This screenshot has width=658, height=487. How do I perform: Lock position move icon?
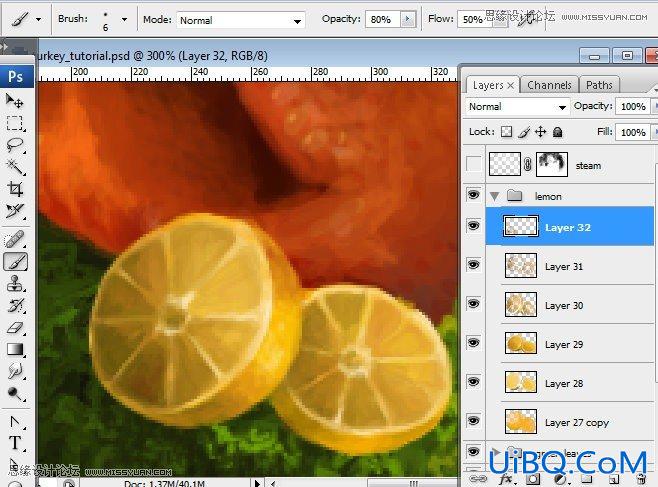540,132
